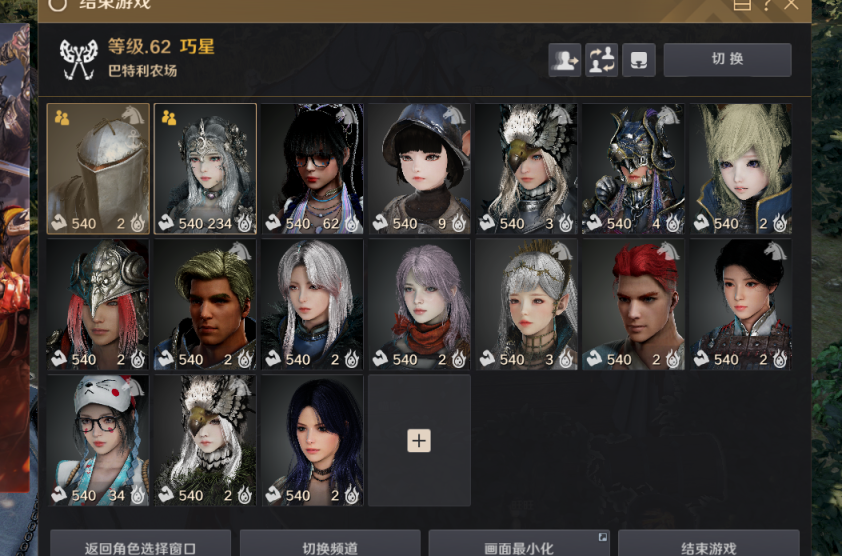The image size is (842, 556).
Task: Click the 切换 button
Action: pos(728,60)
